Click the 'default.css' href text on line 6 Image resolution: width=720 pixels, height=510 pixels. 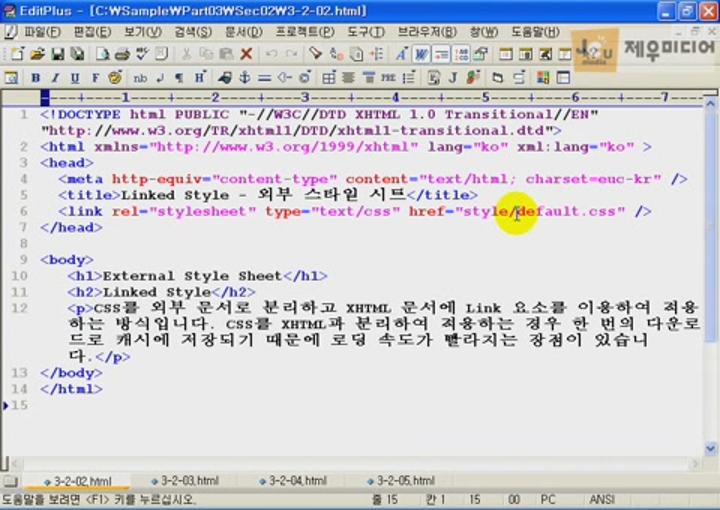pyautogui.click(x=567, y=212)
